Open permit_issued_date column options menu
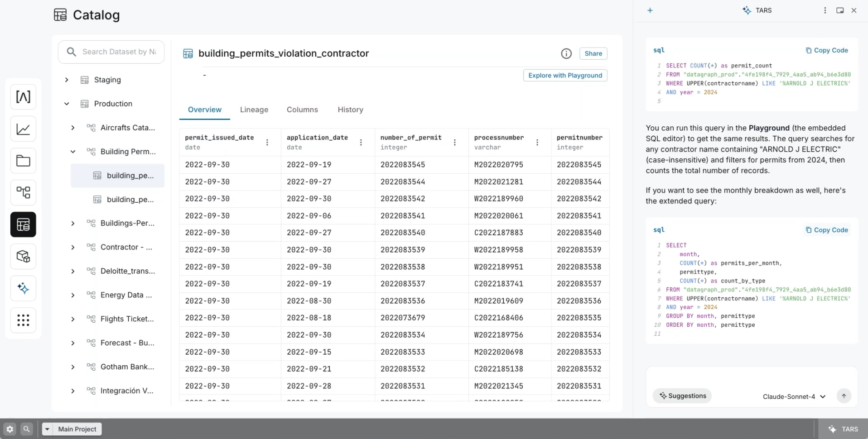Viewport: 868px width, 439px height. pos(267,142)
